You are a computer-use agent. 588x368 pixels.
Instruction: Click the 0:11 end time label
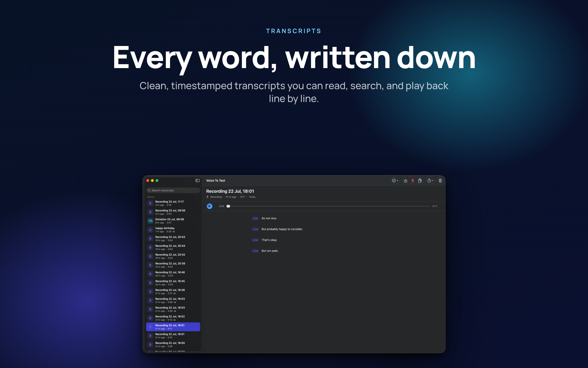(x=435, y=206)
